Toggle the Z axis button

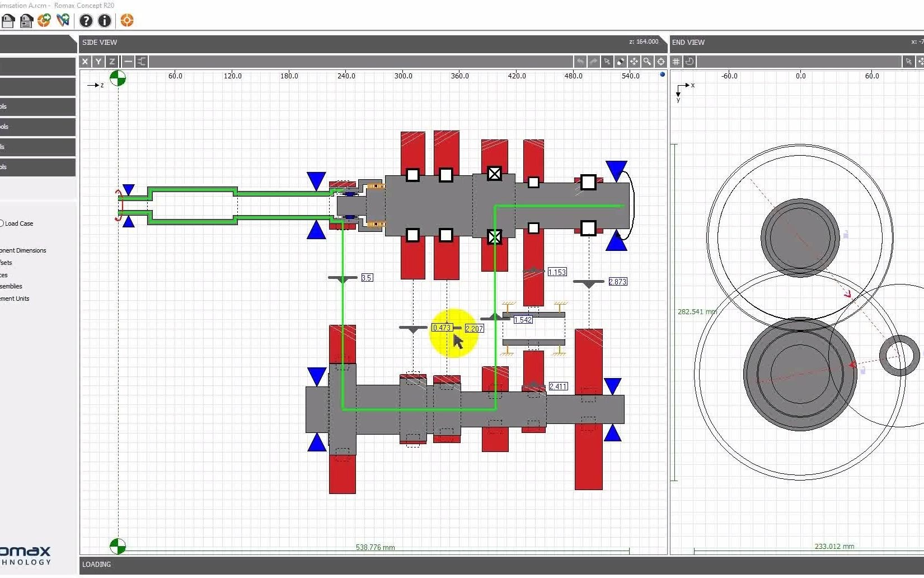pos(112,62)
